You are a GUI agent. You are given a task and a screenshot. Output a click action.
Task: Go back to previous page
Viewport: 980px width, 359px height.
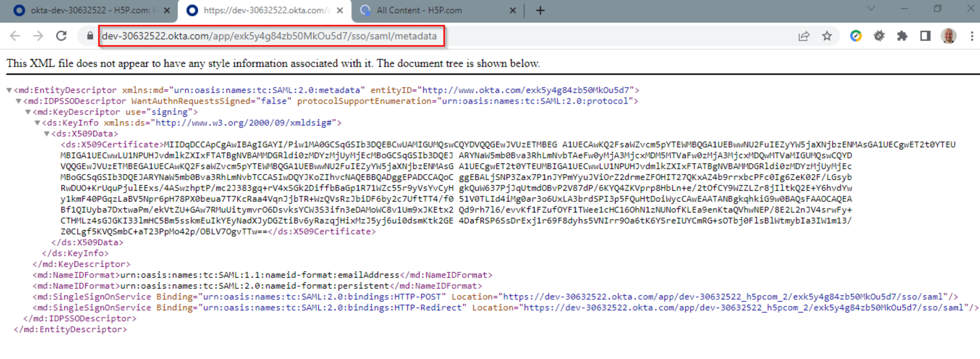tap(15, 36)
